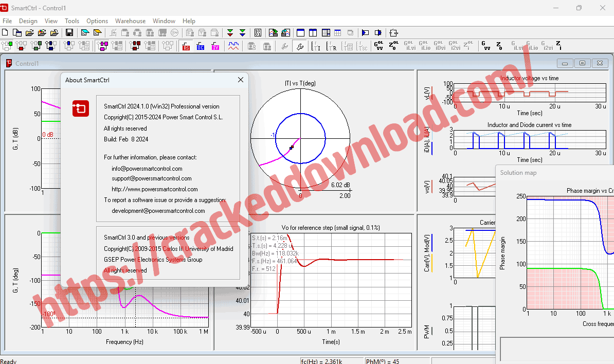Click the red RS toolbar icon
The height and width of the screenshot is (364, 614).
tap(186, 46)
